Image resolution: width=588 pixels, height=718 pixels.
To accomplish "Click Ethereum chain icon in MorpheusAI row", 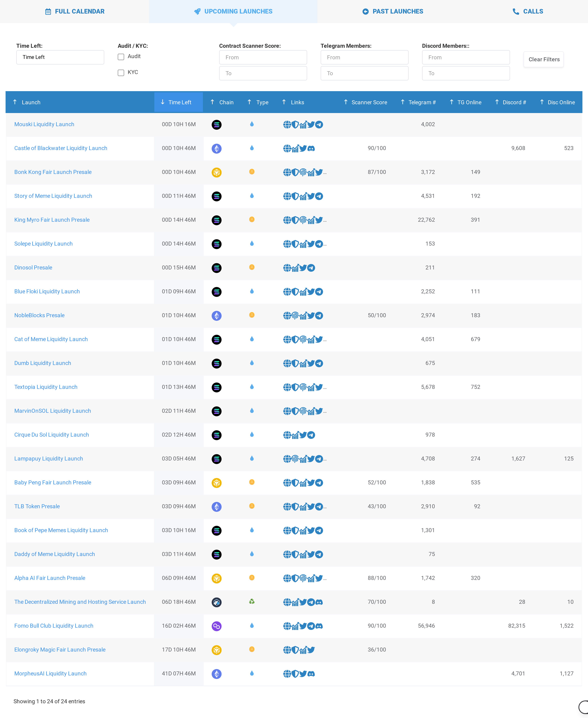I will pos(216,674).
